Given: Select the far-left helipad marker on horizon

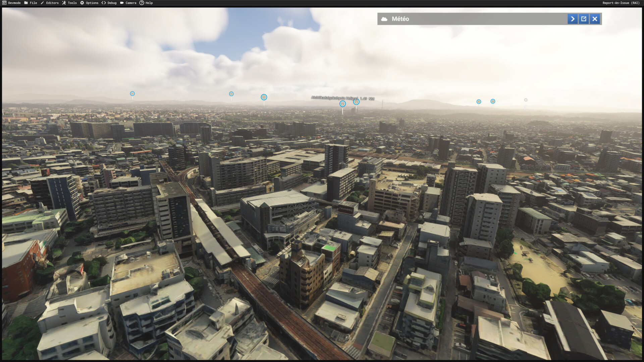Looking at the screenshot, I should [x=132, y=94].
